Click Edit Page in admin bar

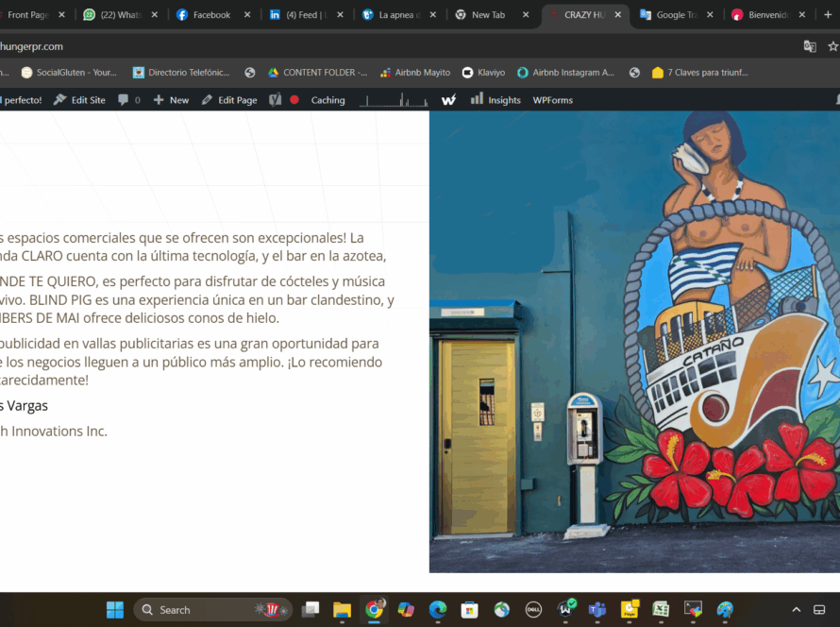click(229, 100)
